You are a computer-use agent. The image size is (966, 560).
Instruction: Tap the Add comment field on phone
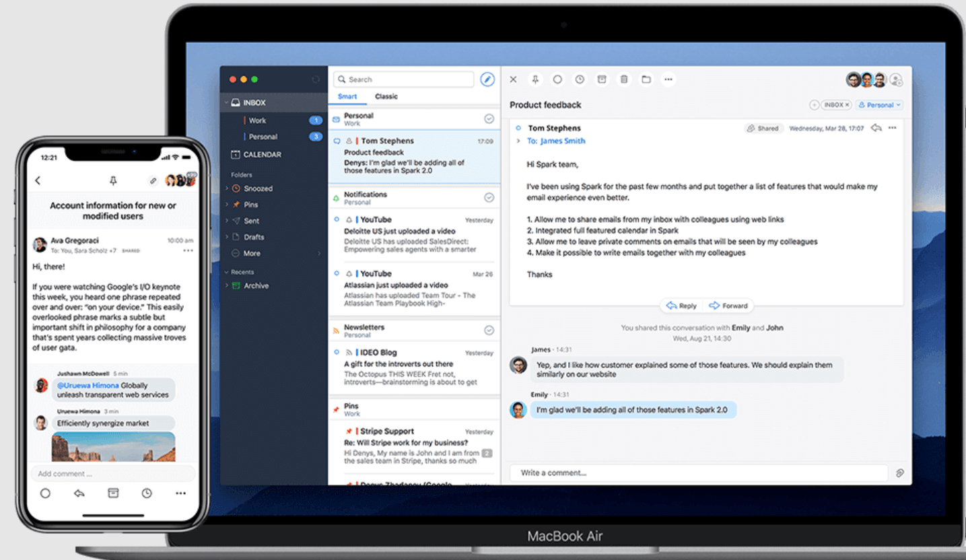pyautogui.click(x=113, y=473)
